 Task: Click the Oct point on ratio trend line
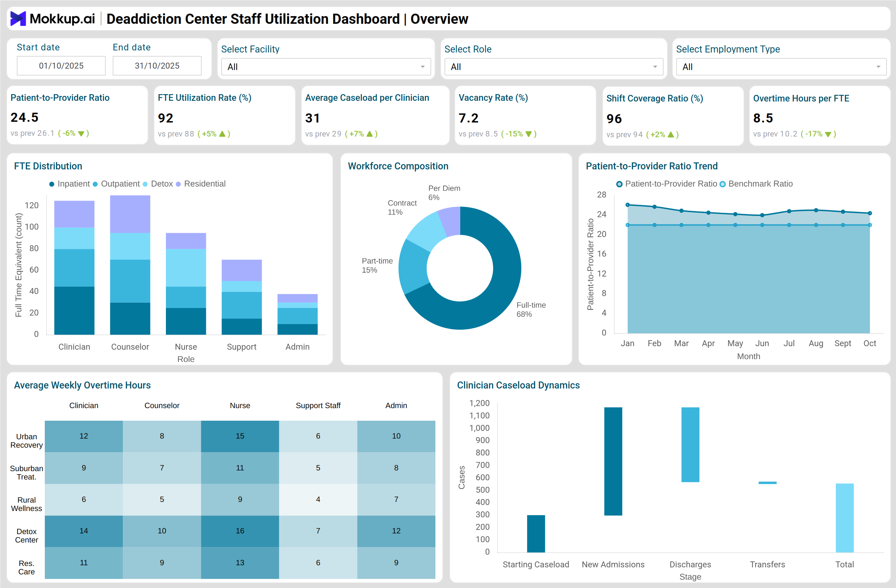click(x=870, y=213)
